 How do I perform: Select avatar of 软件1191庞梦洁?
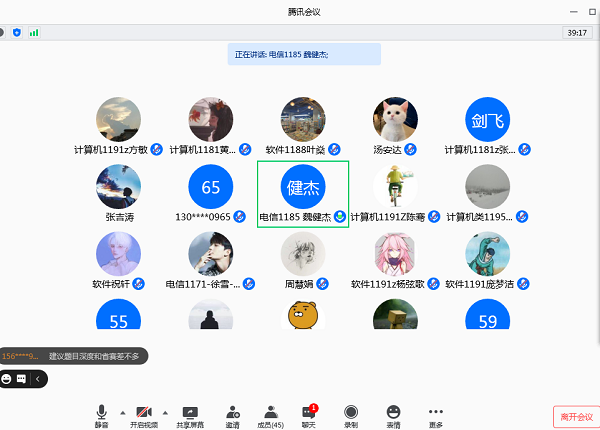click(x=488, y=254)
